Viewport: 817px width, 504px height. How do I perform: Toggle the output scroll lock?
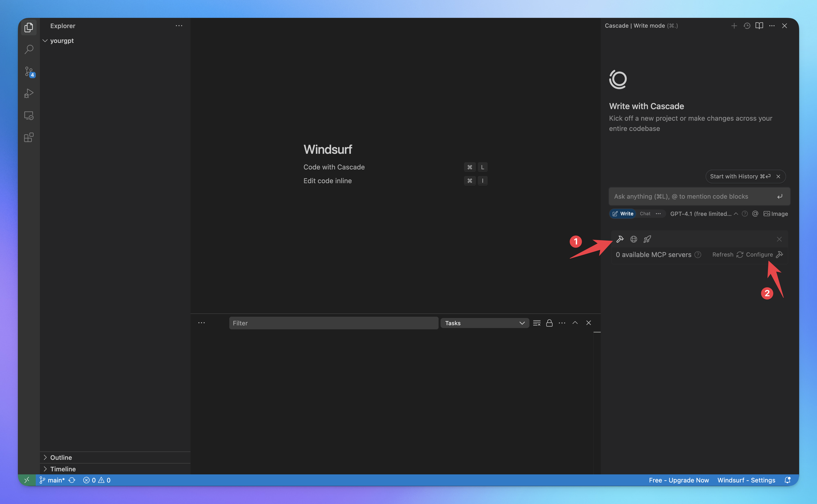(549, 323)
